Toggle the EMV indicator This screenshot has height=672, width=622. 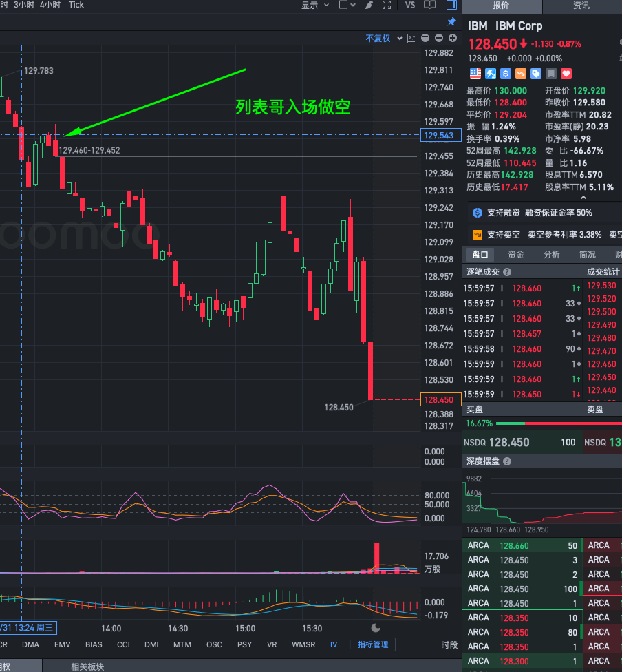click(x=63, y=644)
